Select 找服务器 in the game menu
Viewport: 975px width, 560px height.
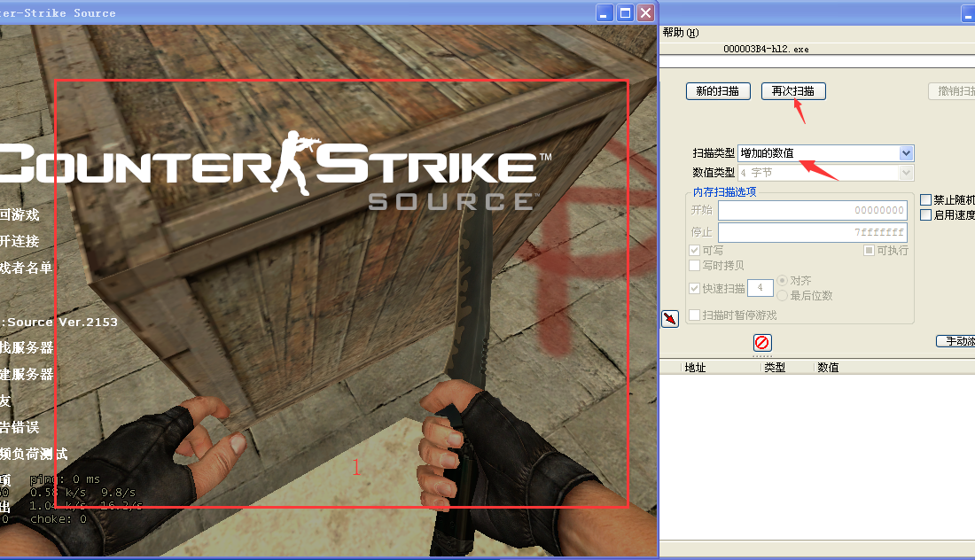coord(27,349)
